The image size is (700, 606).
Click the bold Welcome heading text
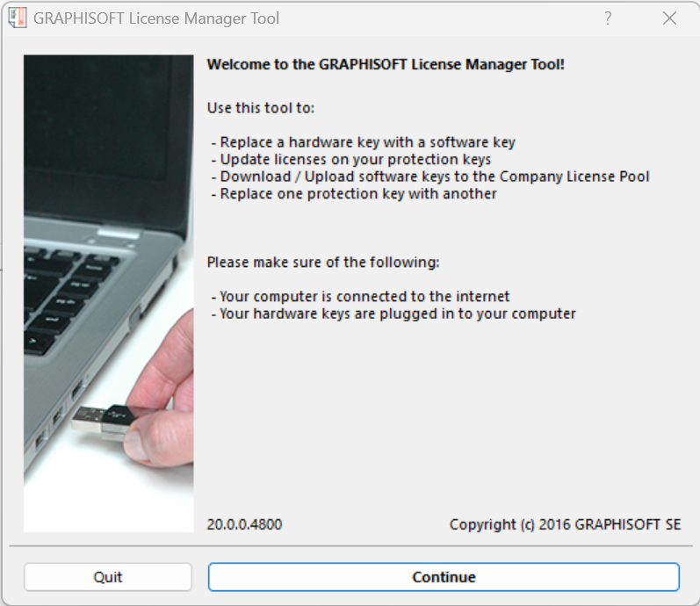coord(386,64)
